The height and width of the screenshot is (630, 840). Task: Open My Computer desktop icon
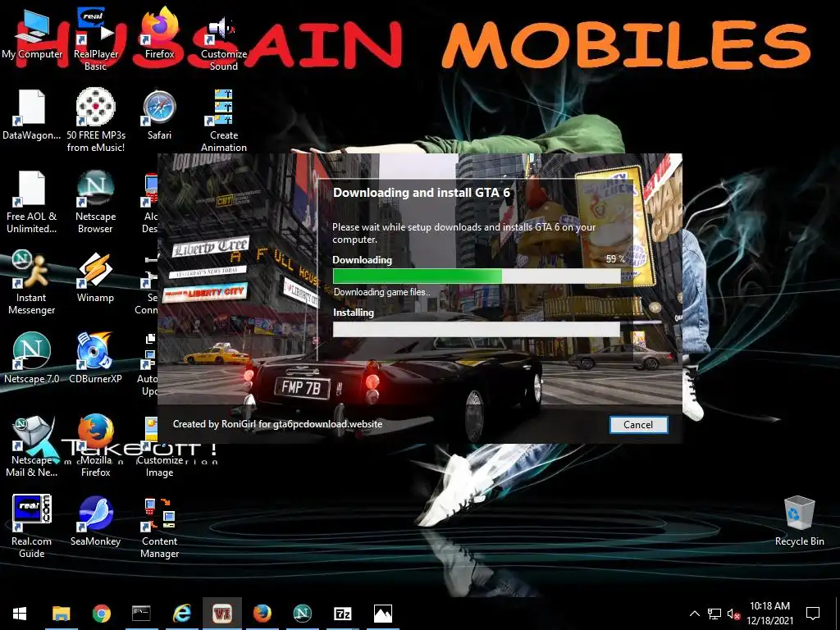32,35
